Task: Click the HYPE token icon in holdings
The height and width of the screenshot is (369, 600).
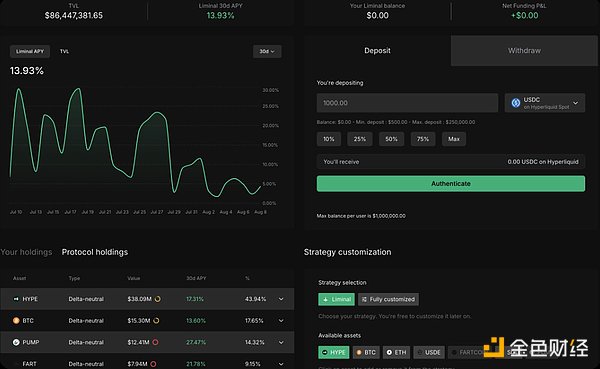Action: 16,299
